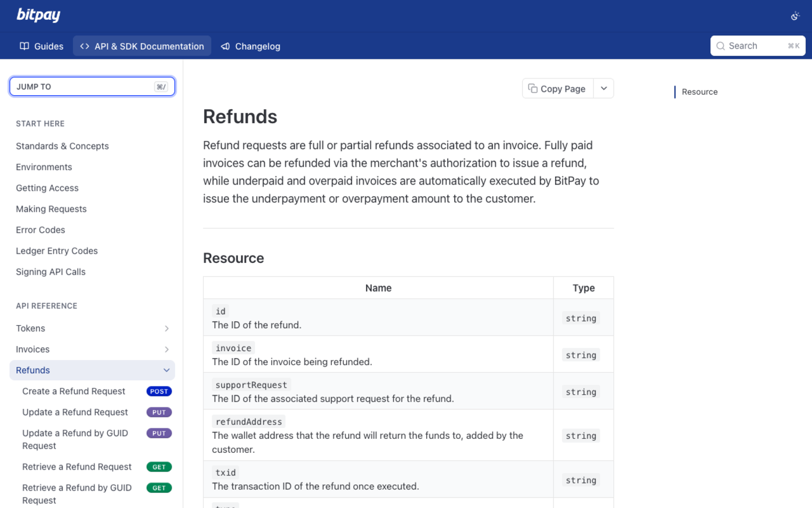Open the Making Requests page
The height and width of the screenshot is (508, 812).
point(51,209)
